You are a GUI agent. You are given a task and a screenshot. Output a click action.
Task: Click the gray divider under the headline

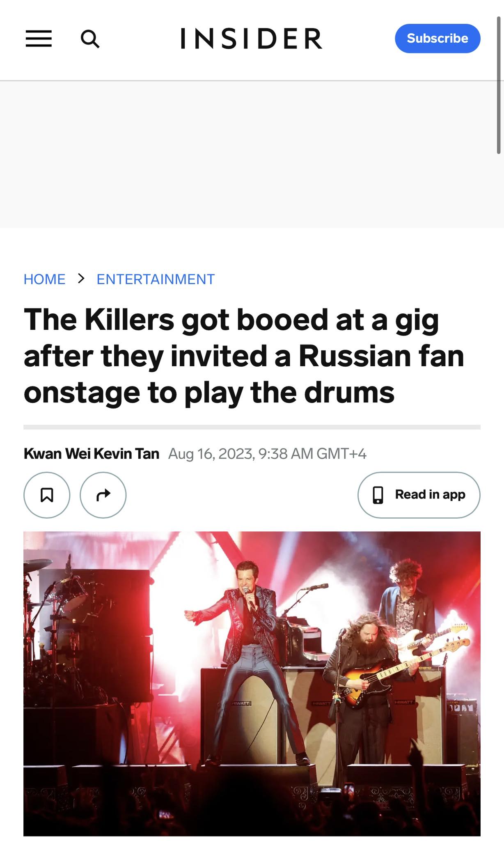pyautogui.click(x=252, y=427)
